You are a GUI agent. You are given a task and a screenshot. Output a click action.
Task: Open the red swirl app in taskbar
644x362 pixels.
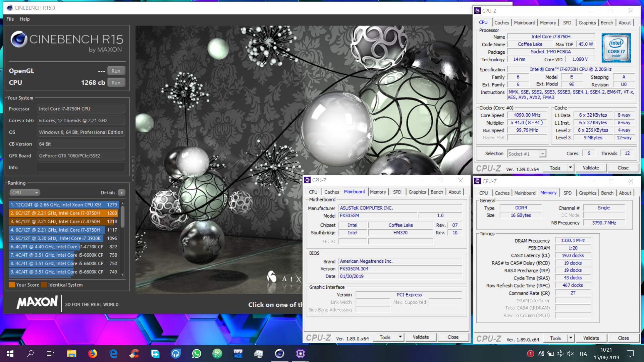coord(134,353)
